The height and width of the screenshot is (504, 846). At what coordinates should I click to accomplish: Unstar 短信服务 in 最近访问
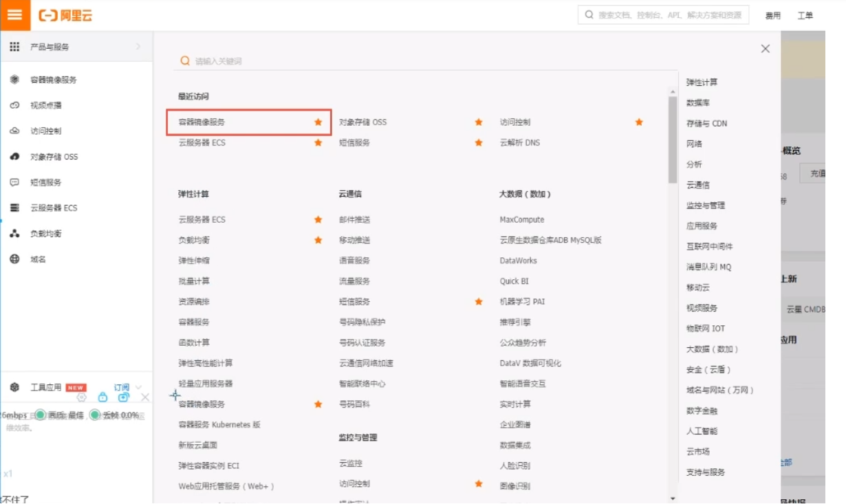pyautogui.click(x=479, y=142)
